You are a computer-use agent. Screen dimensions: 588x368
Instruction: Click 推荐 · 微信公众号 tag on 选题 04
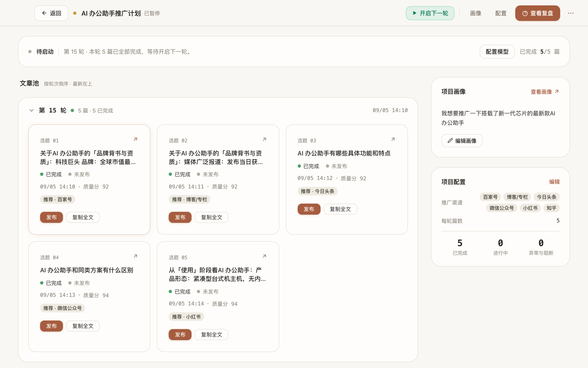[x=62, y=308]
